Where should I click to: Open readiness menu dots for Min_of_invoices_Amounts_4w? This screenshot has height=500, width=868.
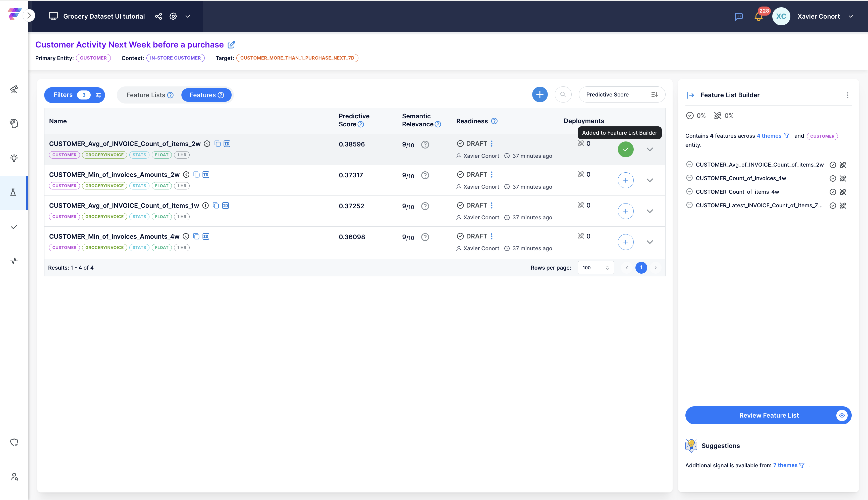coord(492,236)
